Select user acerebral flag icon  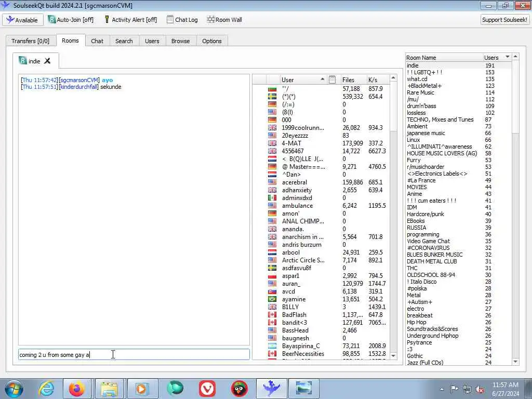click(x=272, y=182)
